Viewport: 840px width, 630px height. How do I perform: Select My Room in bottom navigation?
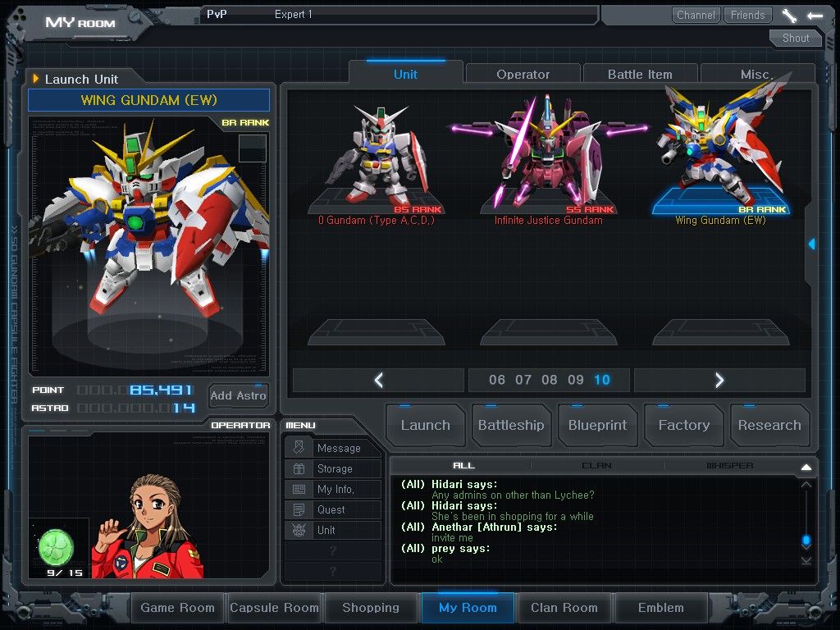coord(468,608)
